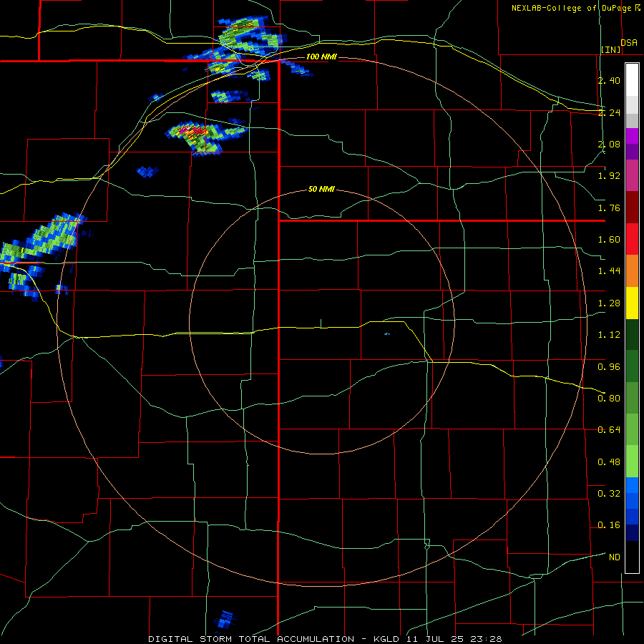The width and height of the screenshot is (644, 644).
Task: Click the 1.44 legend value
Action: [x=609, y=271]
